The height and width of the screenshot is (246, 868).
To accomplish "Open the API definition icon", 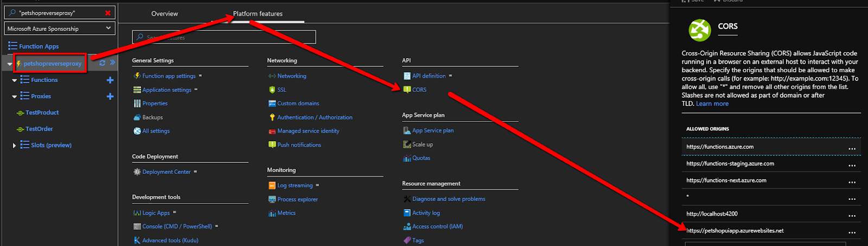I will click(407, 76).
